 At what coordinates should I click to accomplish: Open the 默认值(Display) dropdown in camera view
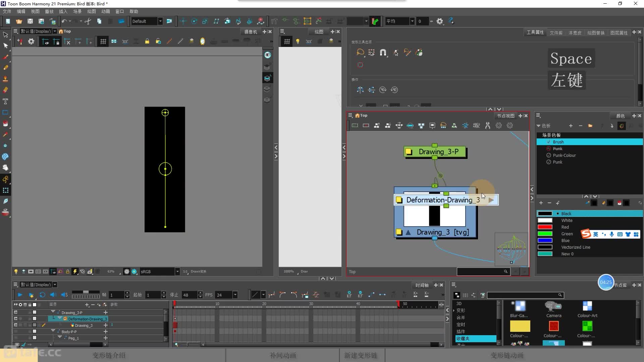click(x=55, y=31)
